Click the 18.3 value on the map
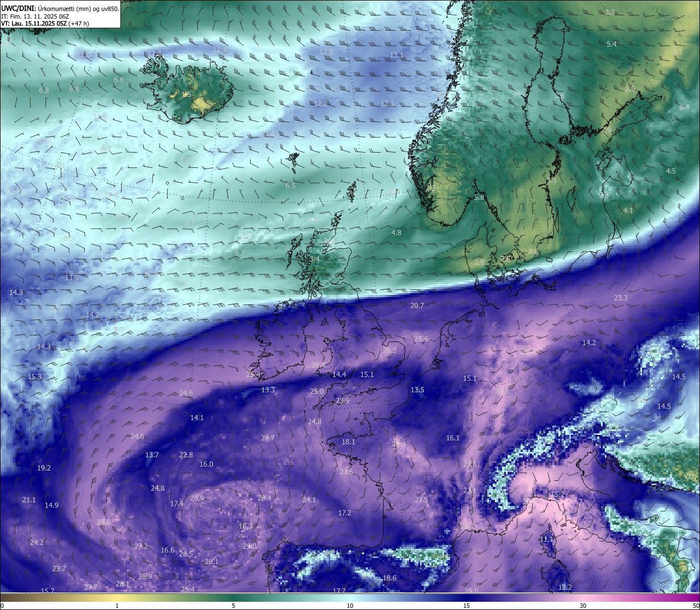 tap(246, 526)
